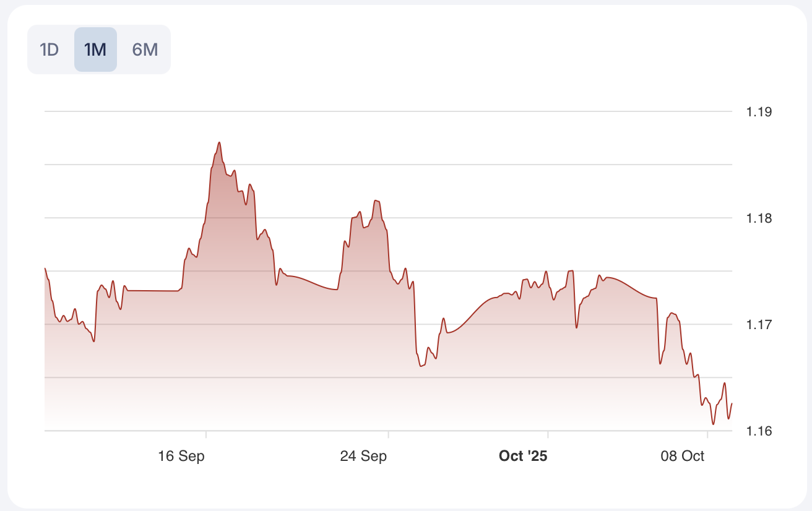Click the Oct '25 x-axis tick mark
Screen dimensions: 812x511
coord(548,434)
